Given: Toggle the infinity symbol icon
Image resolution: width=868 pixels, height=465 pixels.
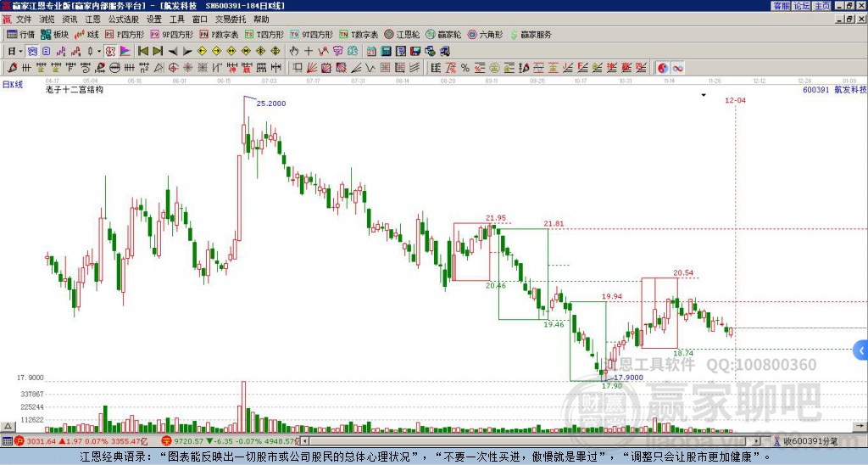Looking at the screenshot, I should (x=677, y=68).
